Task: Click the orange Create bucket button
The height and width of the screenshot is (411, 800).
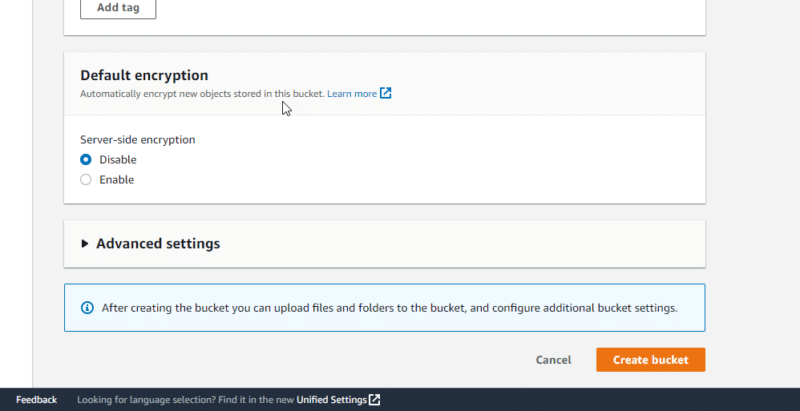Action: (650, 360)
